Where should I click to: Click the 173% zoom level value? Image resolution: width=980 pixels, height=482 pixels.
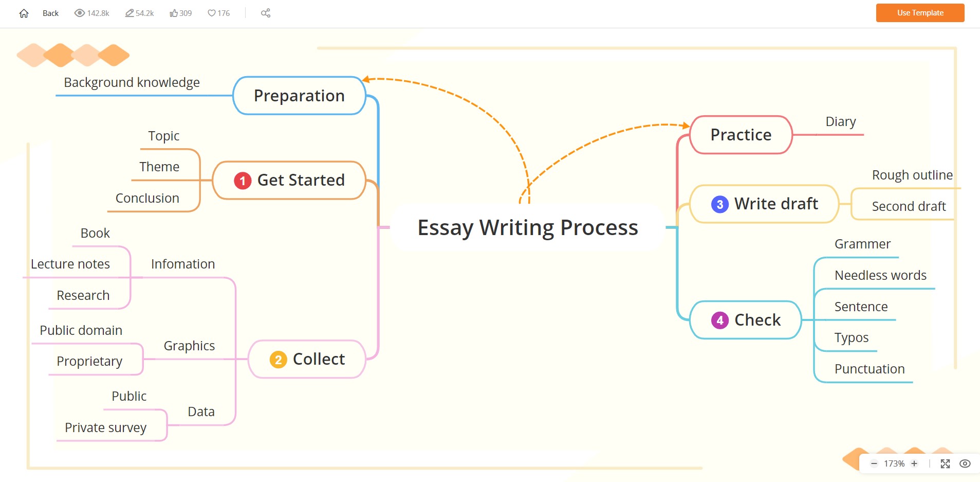pos(894,463)
